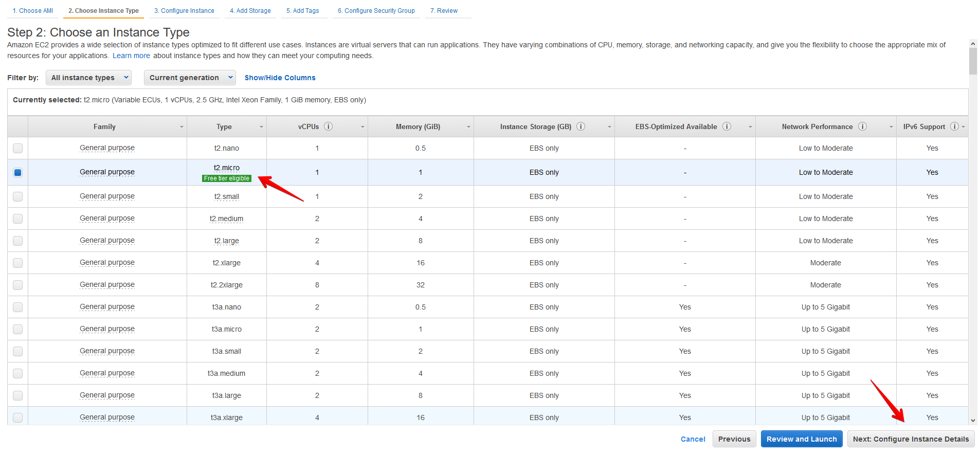Select the t3a.large instance checkbox
The width and height of the screenshot is (980, 454).
18,395
